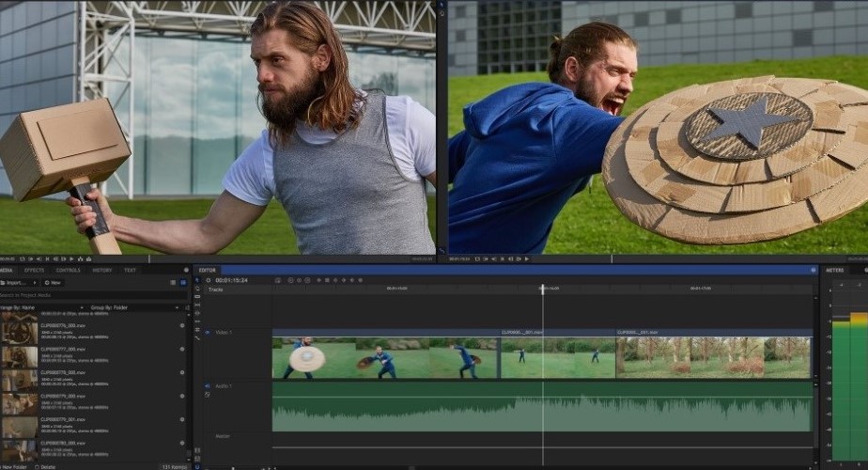Viewport: 868px width, 470px height.
Task: Switch media panel to thumbnail grid view
Action: (x=183, y=282)
